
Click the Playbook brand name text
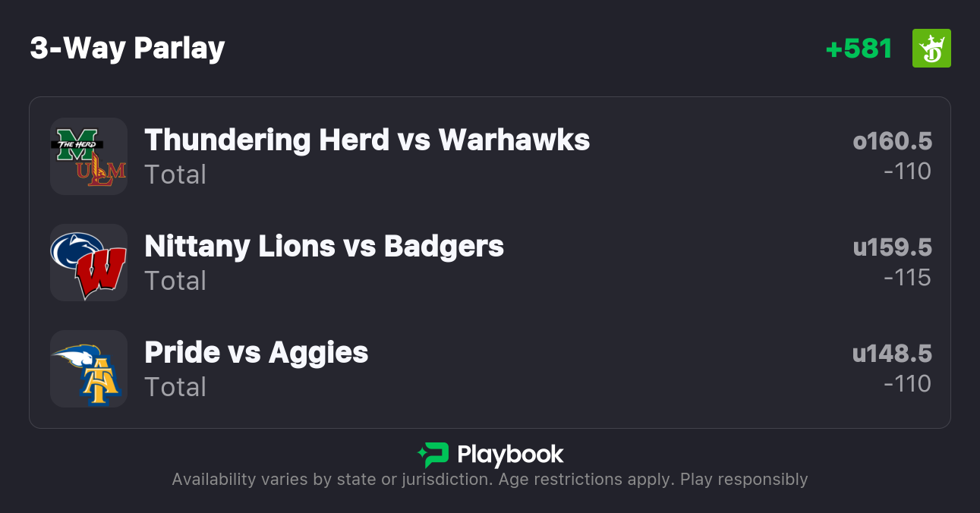pyautogui.click(x=510, y=455)
